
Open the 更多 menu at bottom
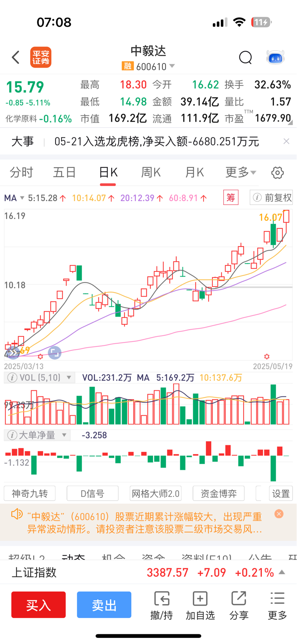point(277,605)
